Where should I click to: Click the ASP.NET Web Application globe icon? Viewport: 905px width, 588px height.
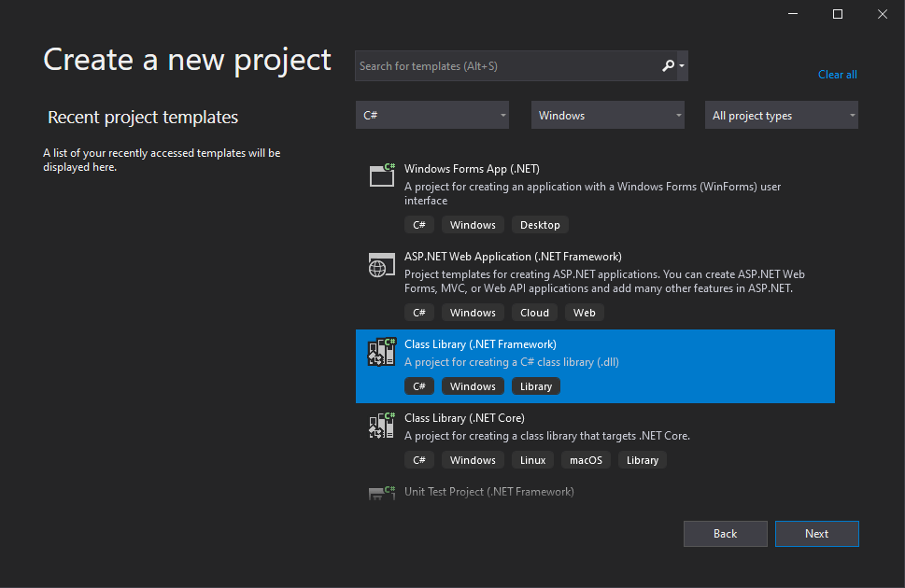[382, 266]
